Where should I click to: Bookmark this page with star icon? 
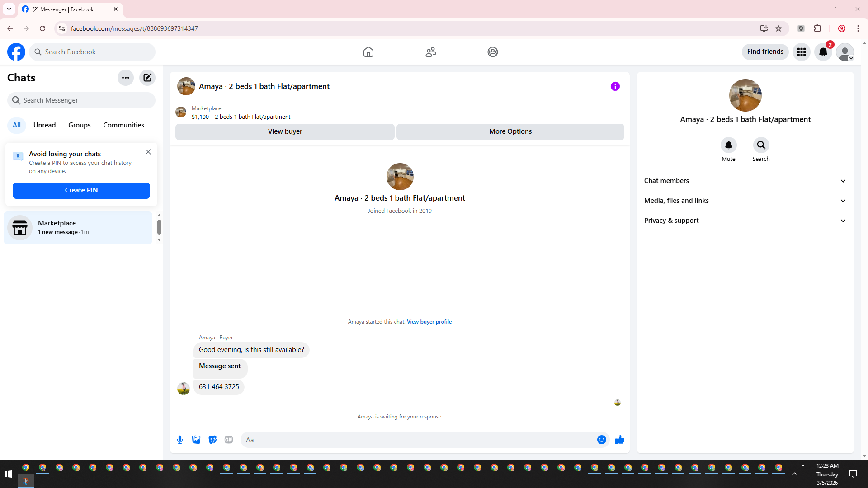click(x=778, y=28)
